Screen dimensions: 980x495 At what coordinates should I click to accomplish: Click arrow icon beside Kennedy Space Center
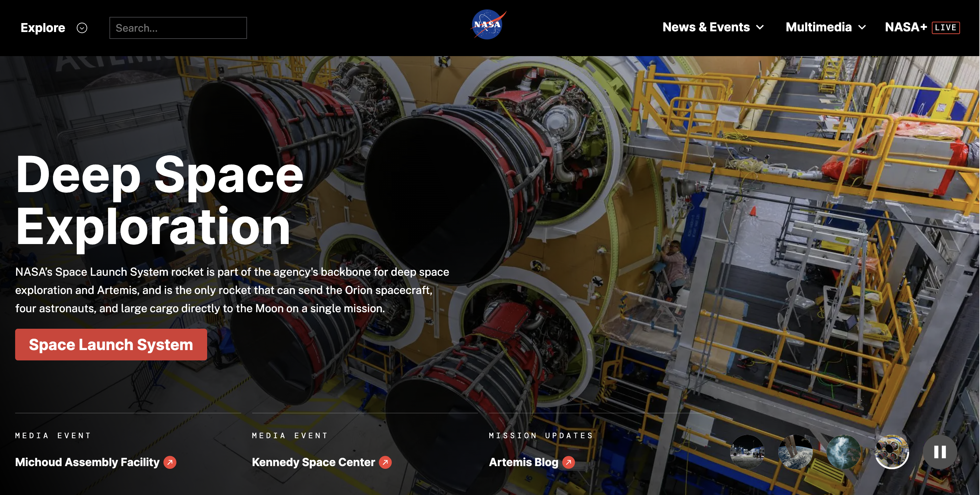[385, 462]
